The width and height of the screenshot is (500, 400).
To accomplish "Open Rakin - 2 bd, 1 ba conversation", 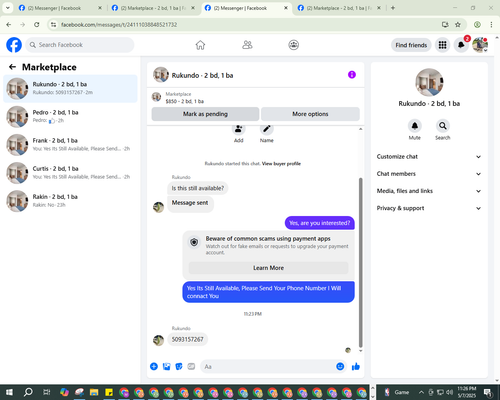I will pyautogui.click(x=70, y=201).
